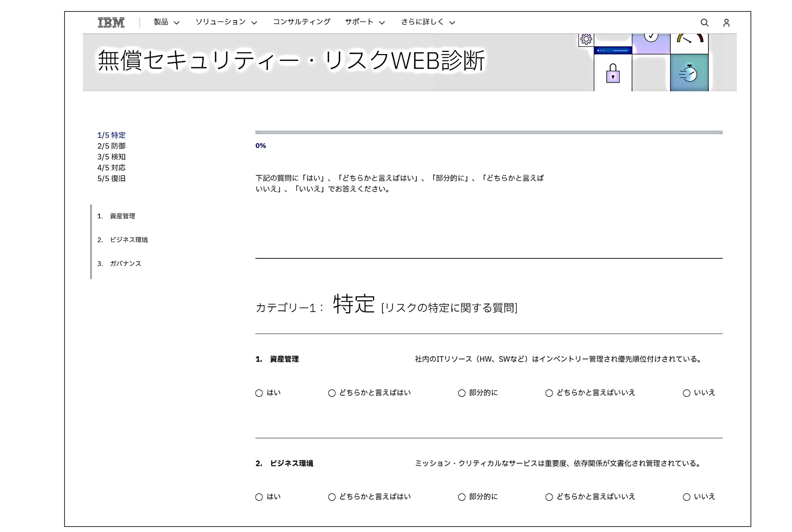This screenshot has height=532, width=792.
Task: Open the search icon in the header
Action: click(705, 22)
